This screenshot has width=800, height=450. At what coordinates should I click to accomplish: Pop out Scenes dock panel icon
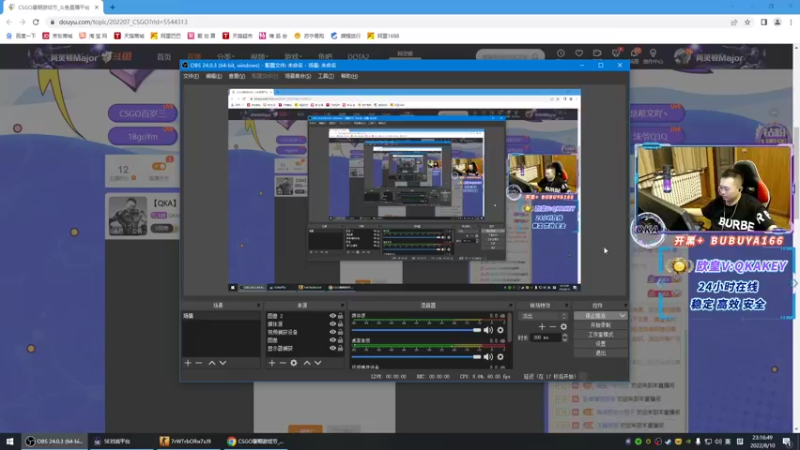pyautogui.click(x=258, y=305)
